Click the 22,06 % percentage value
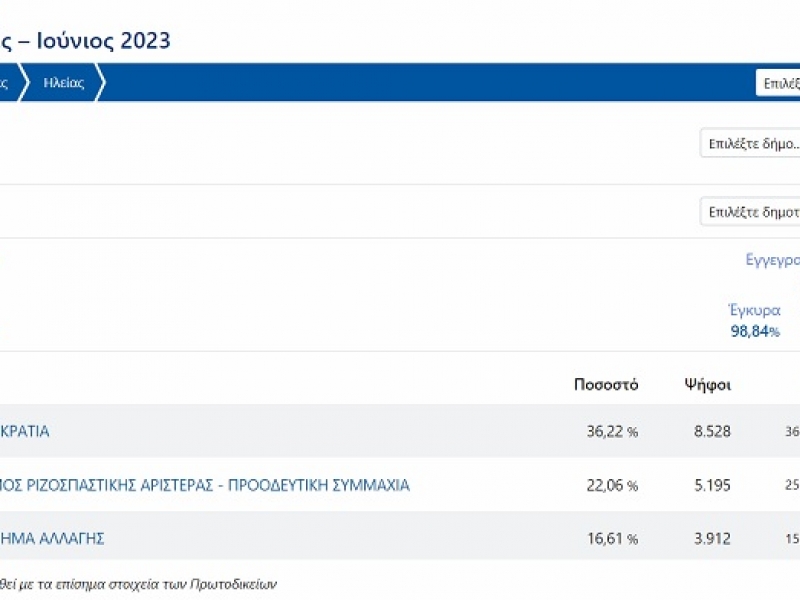The width and height of the screenshot is (800, 600). point(611,485)
